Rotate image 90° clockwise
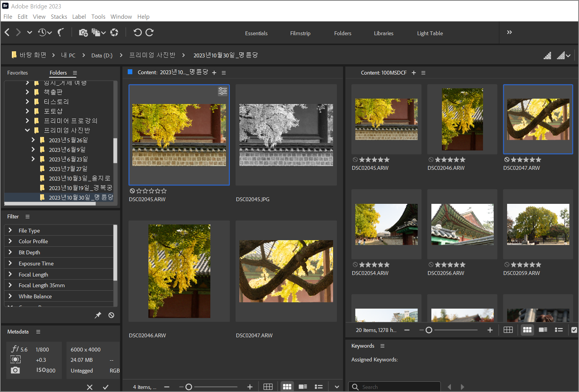The width and height of the screenshot is (579, 392). [x=150, y=33]
